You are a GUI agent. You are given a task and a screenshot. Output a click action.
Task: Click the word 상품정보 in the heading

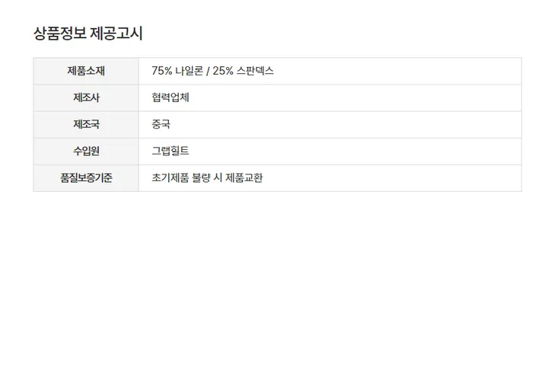tap(59, 33)
